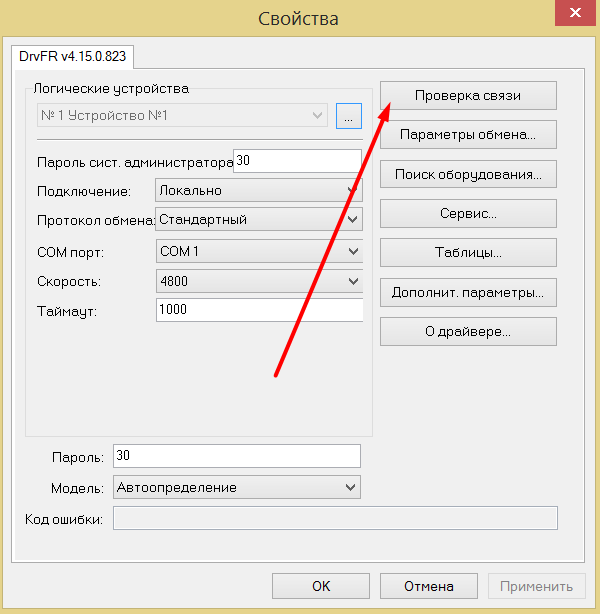Click the Проверка связи button
Image resolution: width=600 pixels, height=614 pixels.
(468, 96)
